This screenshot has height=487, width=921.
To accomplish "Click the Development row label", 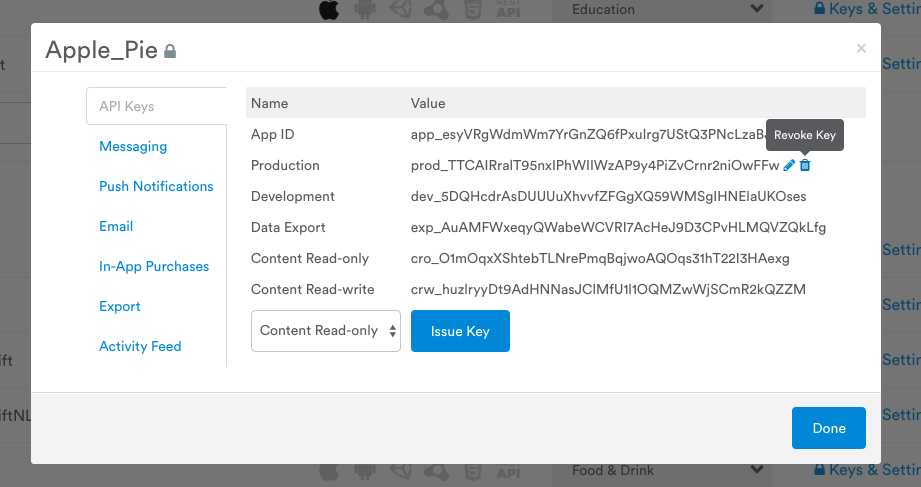I will (293, 197).
